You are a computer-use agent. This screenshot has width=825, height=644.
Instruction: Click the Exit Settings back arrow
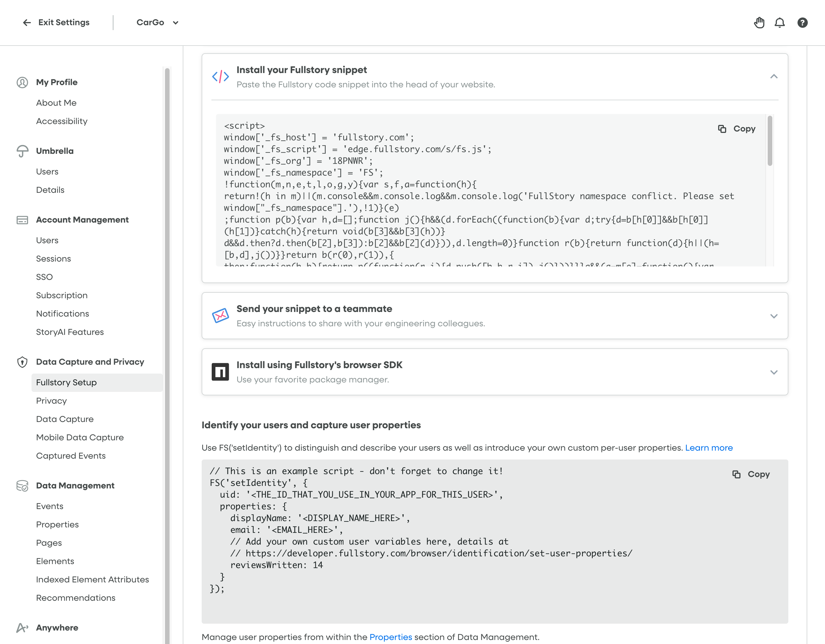(x=26, y=23)
